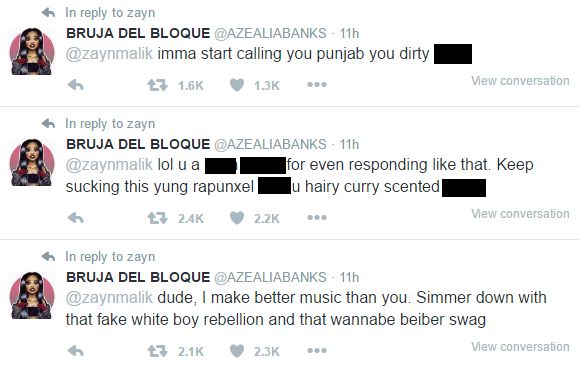Viewport: 579px width, 365px height.
Task: Like the tweet with 2.3K likes
Action: [237, 351]
